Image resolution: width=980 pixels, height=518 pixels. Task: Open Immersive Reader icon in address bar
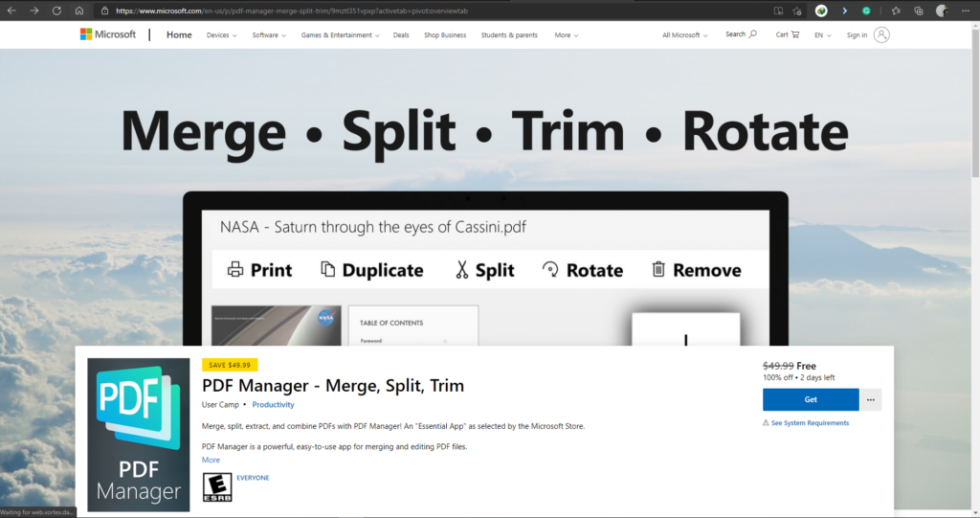[x=778, y=11]
